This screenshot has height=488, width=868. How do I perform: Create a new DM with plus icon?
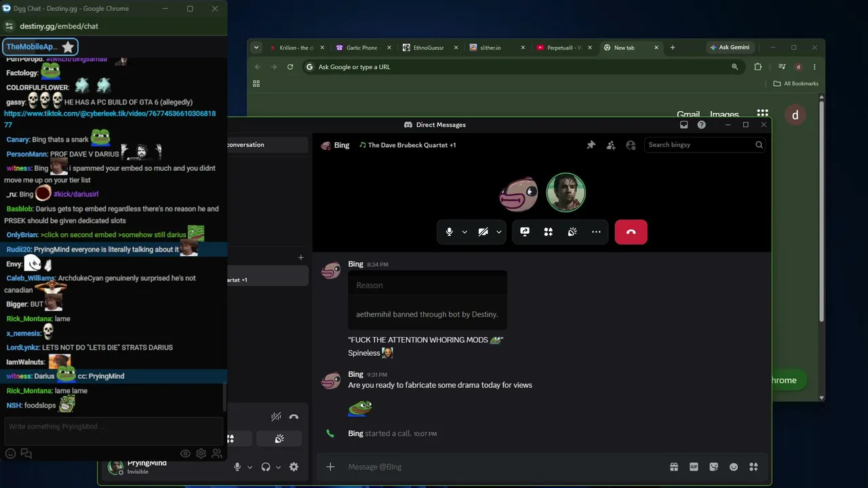click(301, 258)
